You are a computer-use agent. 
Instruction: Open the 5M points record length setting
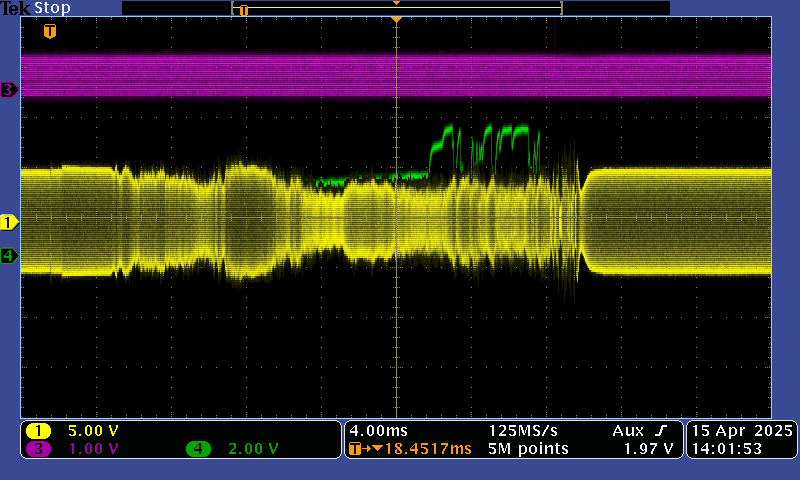click(x=528, y=448)
